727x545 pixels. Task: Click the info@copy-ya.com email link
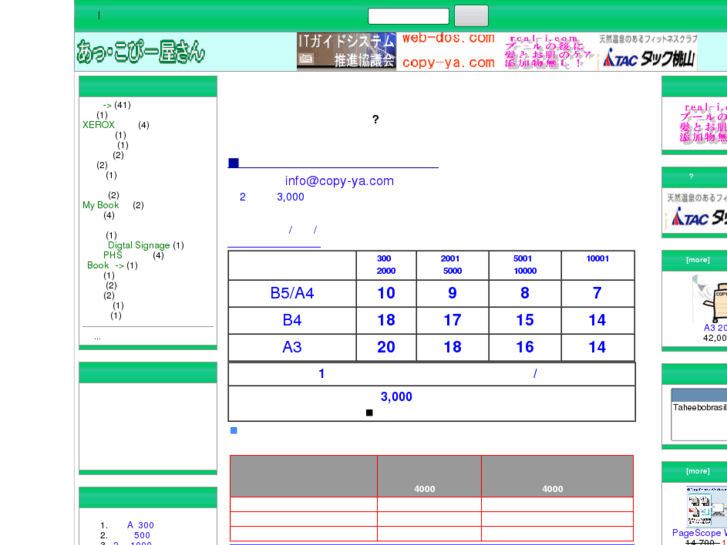(x=339, y=181)
